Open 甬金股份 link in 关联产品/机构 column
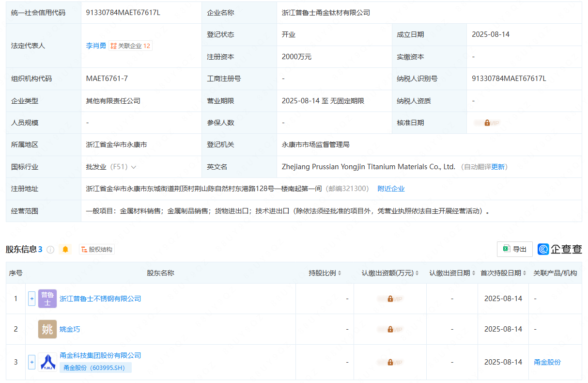Screen dimensions: 588x383 pyautogui.click(x=547, y=362)
